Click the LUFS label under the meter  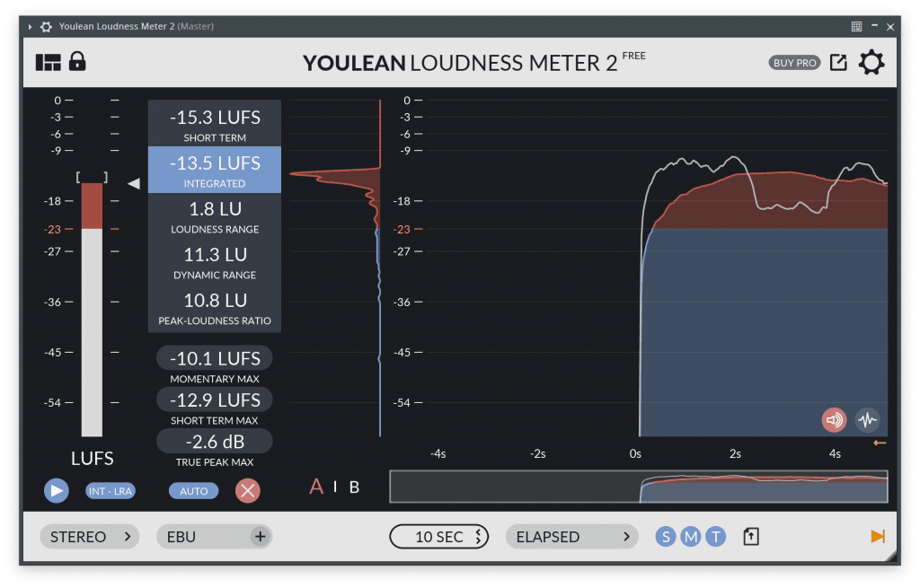[93, 459]
